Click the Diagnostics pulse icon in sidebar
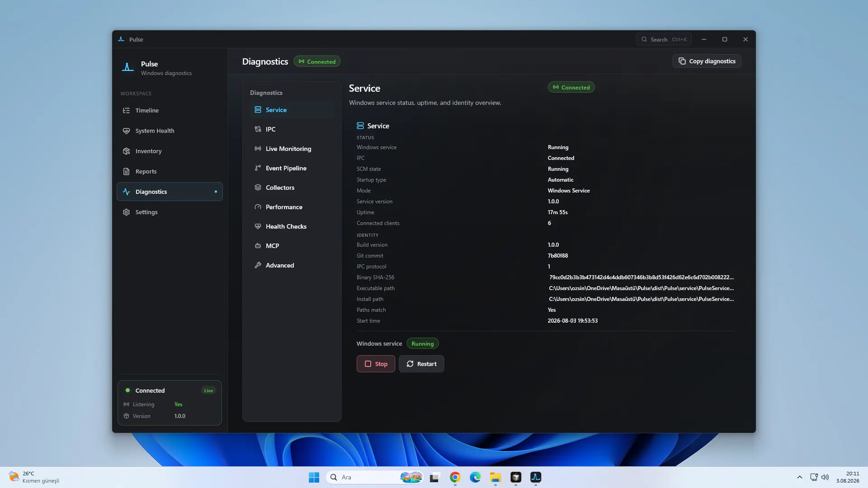The height and width of the screenshot is (488, 868). (x=126, y=192)
